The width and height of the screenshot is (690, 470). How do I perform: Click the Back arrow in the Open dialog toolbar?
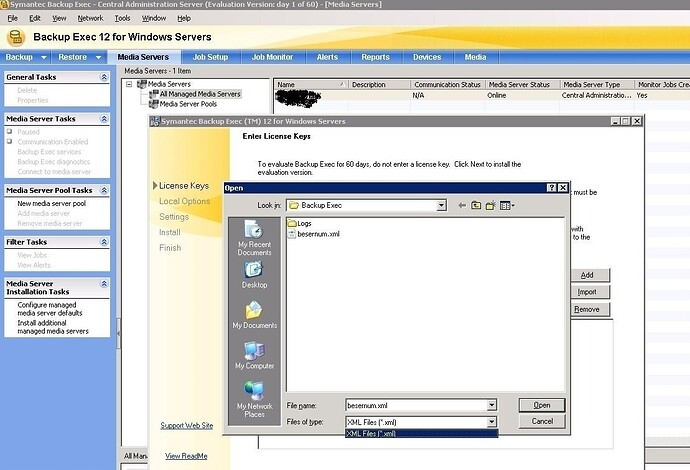pyautogui.click(x=462, y=206)
